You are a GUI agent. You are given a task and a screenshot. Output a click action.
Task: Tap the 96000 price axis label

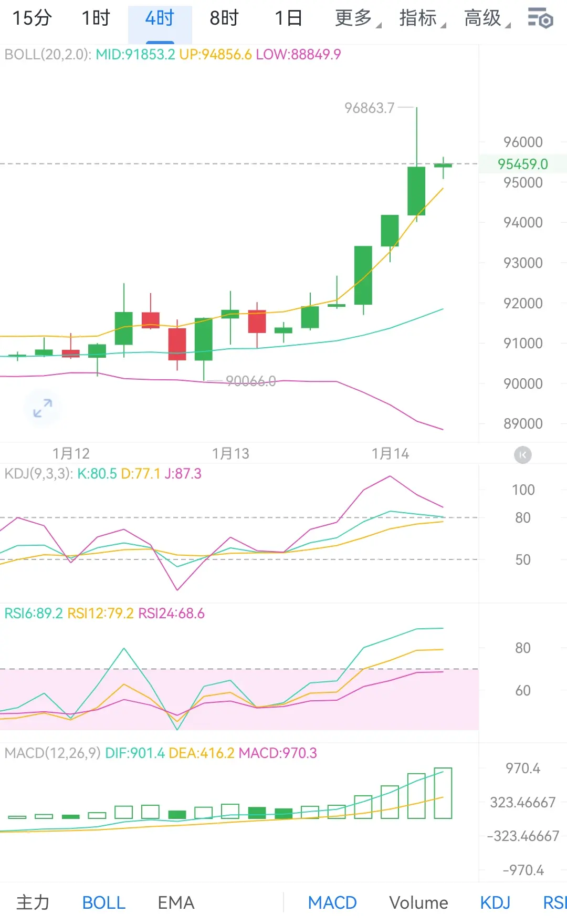click(523, 142)
